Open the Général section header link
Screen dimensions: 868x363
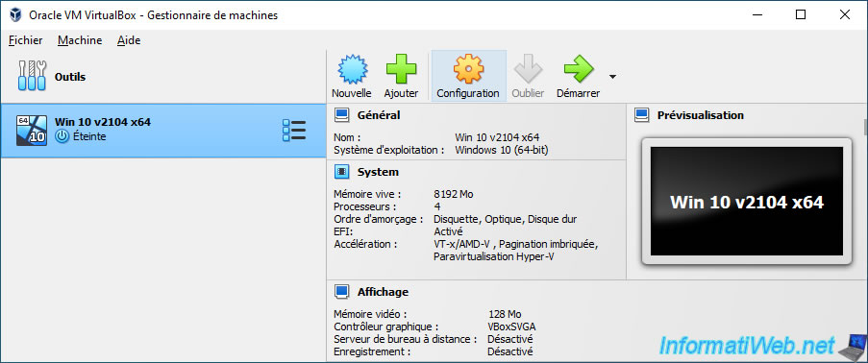[379, 115]
